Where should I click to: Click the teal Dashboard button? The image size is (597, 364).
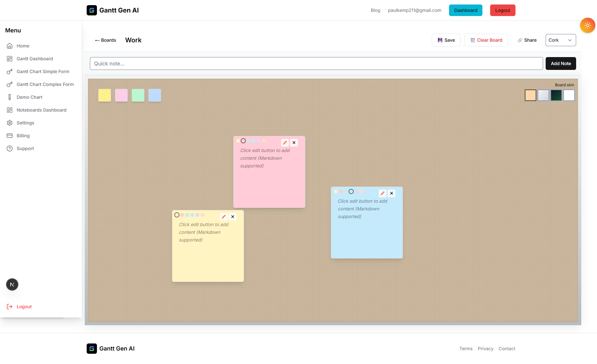[465, 10]
